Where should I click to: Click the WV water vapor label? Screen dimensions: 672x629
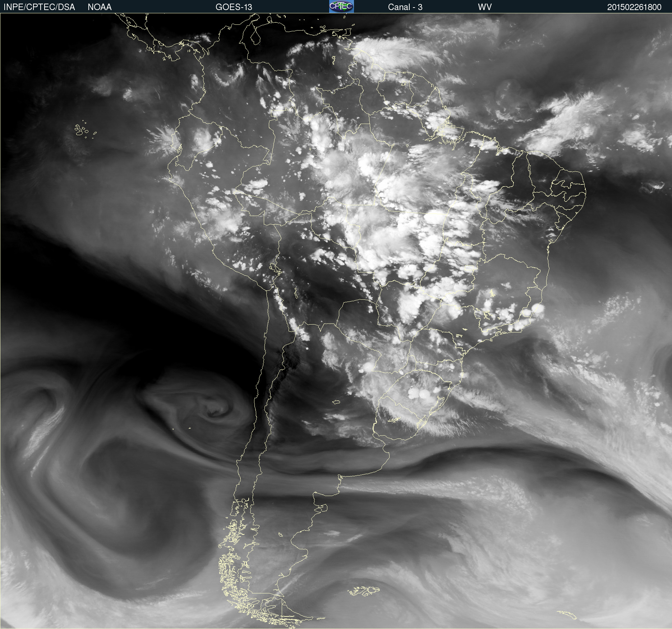click(484, 7)
